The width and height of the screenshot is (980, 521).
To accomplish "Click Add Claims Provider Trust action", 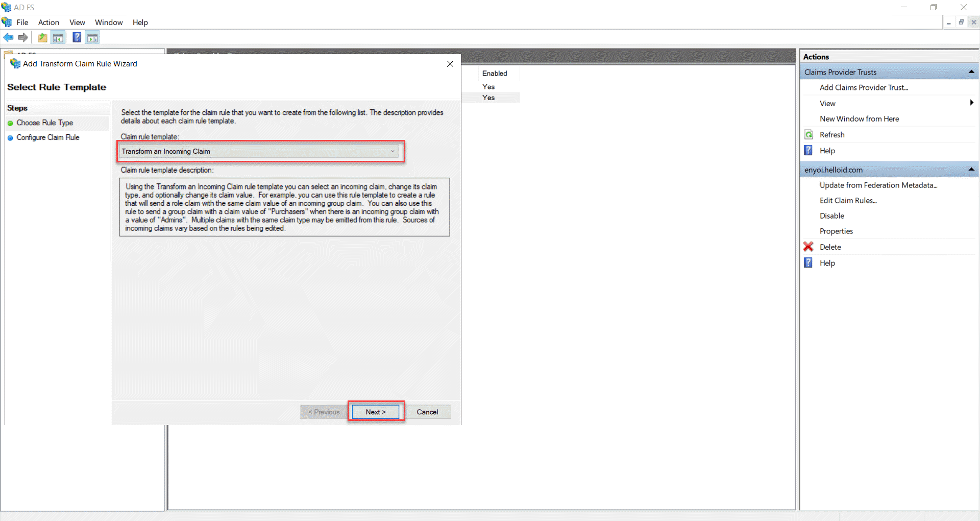I will (x=864, y=87).
